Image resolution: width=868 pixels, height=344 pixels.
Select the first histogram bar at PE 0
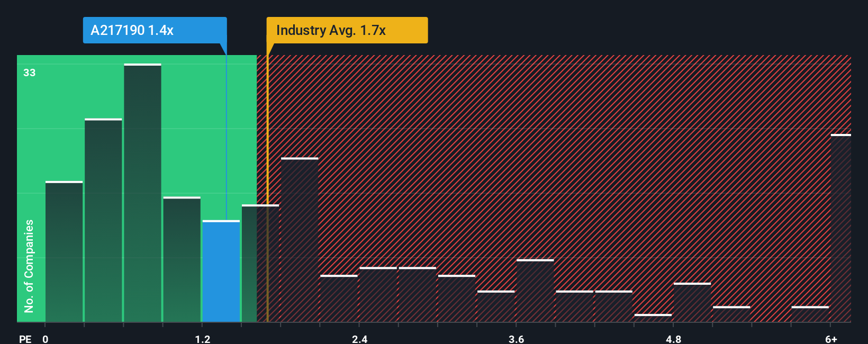click(x=64, y=252)
